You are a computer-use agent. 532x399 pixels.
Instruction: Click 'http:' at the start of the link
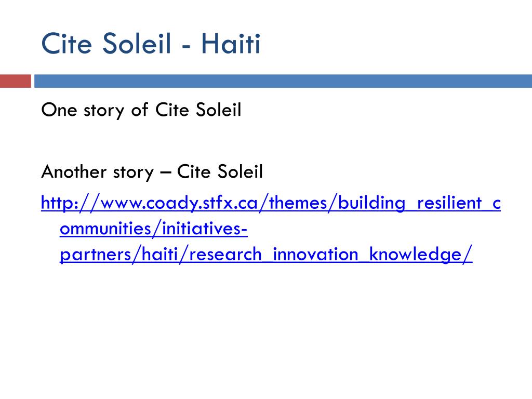coord(60,203)
